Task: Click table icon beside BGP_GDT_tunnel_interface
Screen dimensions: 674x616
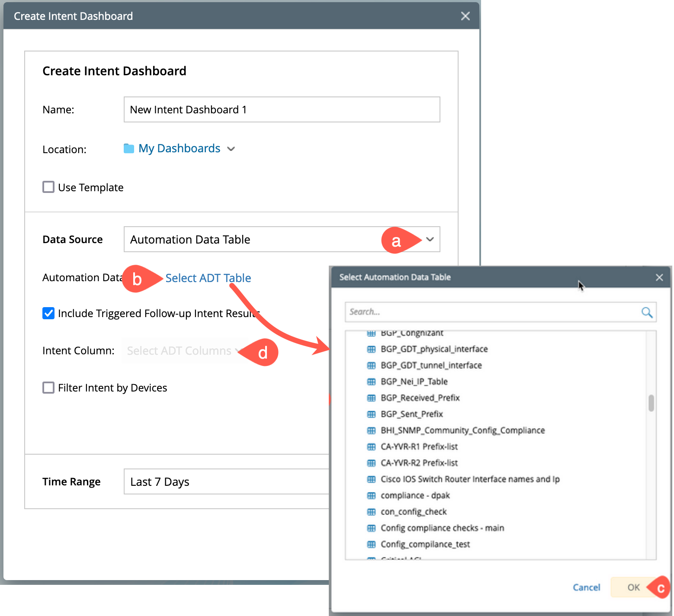Action: tap(371, 366)
